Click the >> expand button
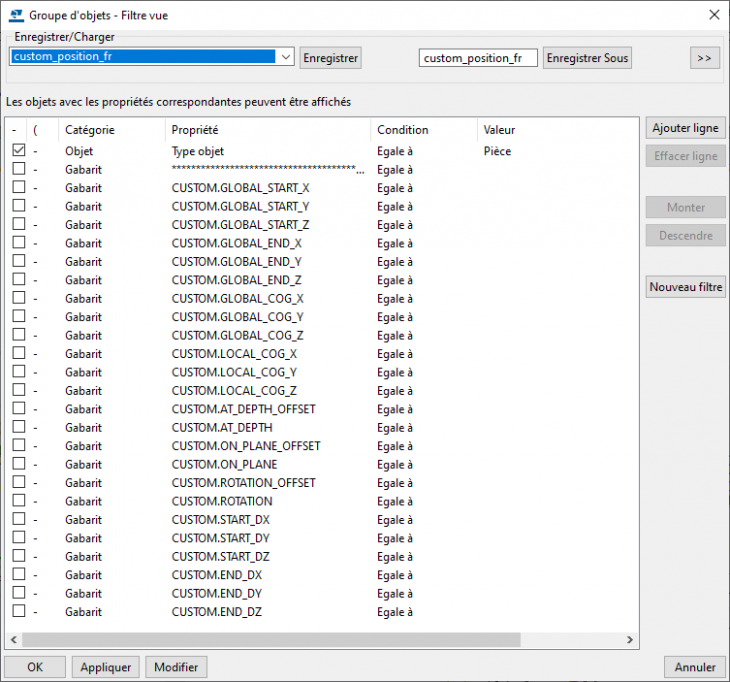Image resolution: width=730 pixels, height=682 pixels. click(x=704, y=58)
